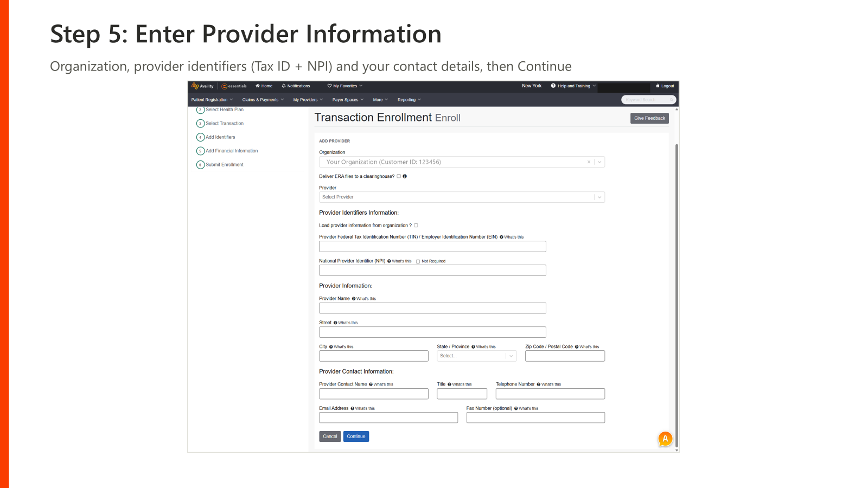Screen dimensions: 868x488
Task: Select step 4 Add Identifiers
Action: click(x=216, y=137)
